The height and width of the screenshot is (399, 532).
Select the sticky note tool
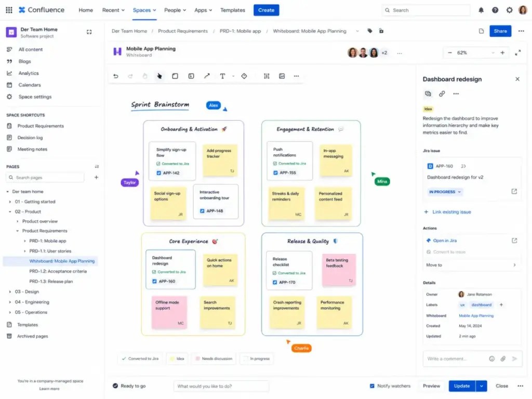click(175, 76)
